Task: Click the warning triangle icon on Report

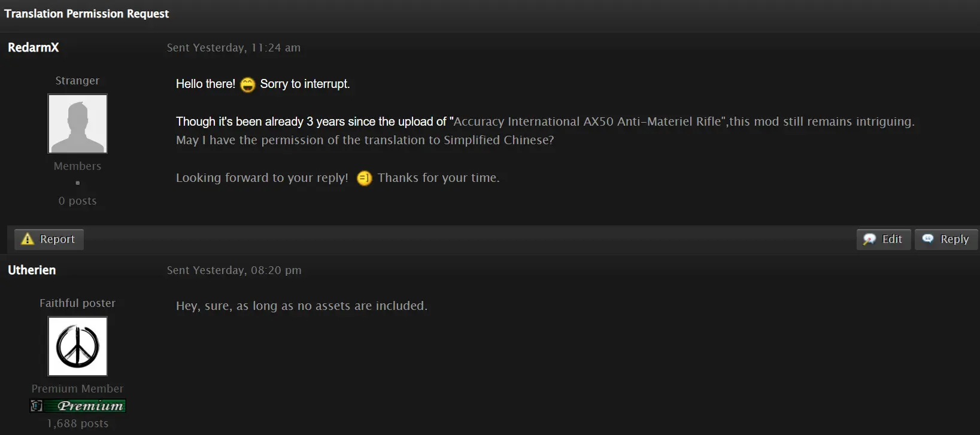Action: click(x=28, y=239)
